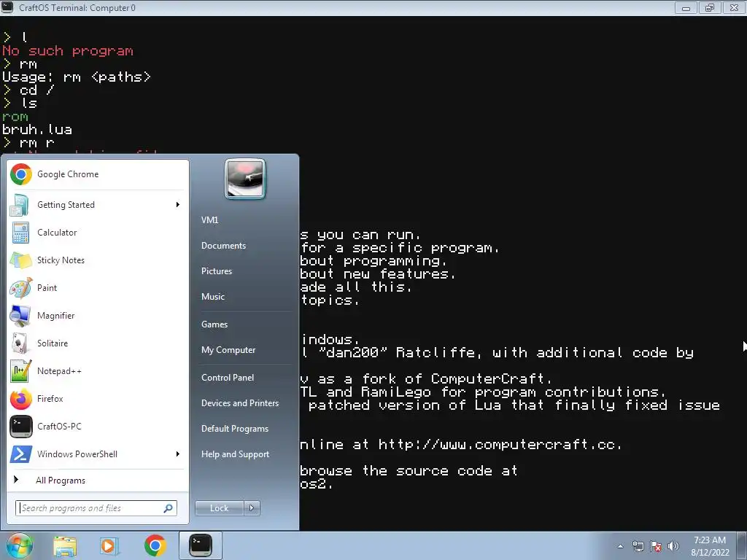Image resolution: width=747 pixels, height=560 pixels.
Task: Launch the Paint program icon
Action: pyautogui.click(x=21, y=287)
